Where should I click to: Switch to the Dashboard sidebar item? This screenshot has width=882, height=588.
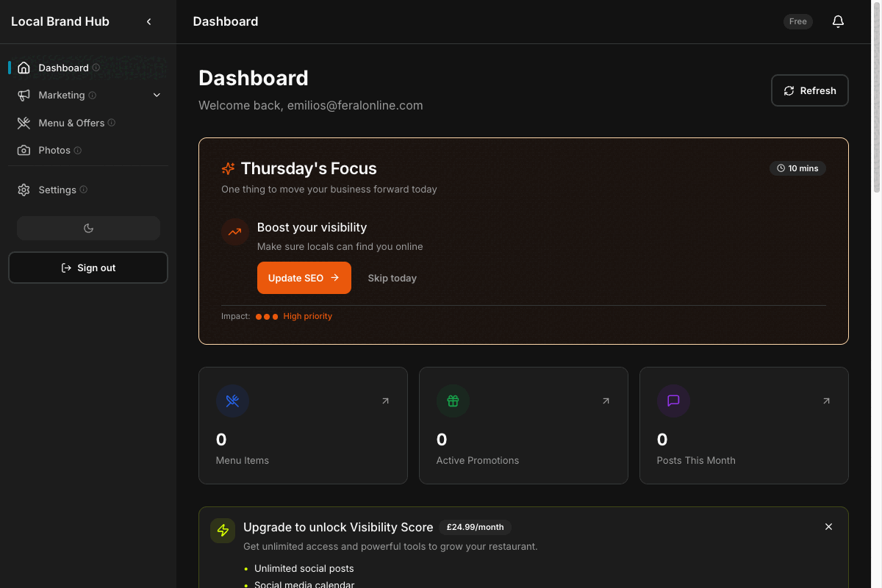65,67
